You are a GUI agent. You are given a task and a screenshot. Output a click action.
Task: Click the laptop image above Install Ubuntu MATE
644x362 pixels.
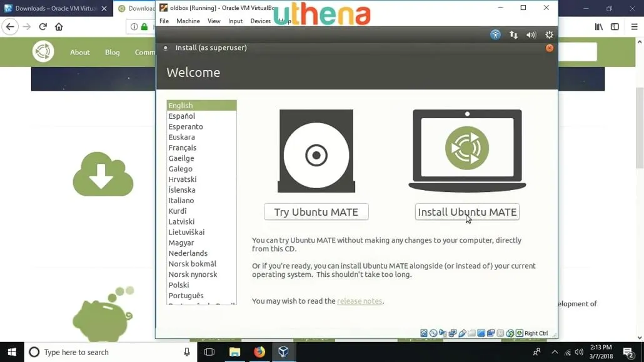[468, 151]
